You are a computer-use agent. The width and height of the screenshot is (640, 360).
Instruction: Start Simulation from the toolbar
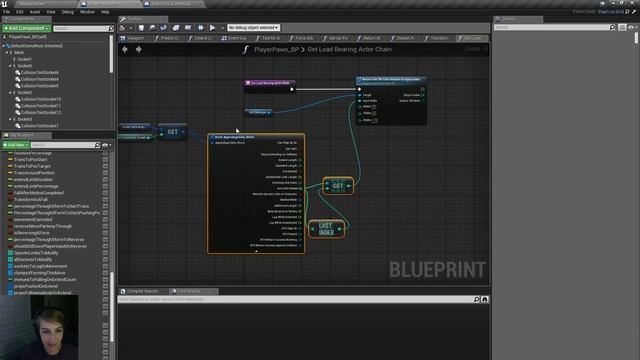pyautogui.click(x=201, y=28)
